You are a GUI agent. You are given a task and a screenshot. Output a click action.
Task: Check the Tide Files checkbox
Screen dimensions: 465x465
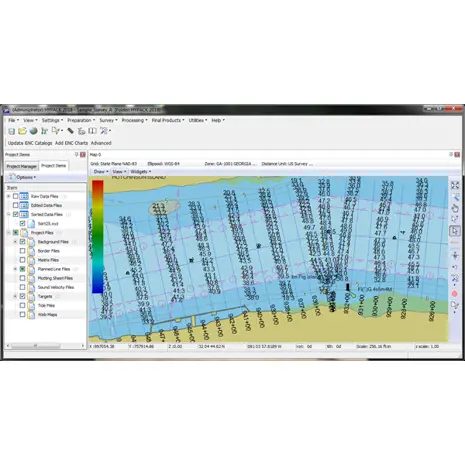click(22, 305)
